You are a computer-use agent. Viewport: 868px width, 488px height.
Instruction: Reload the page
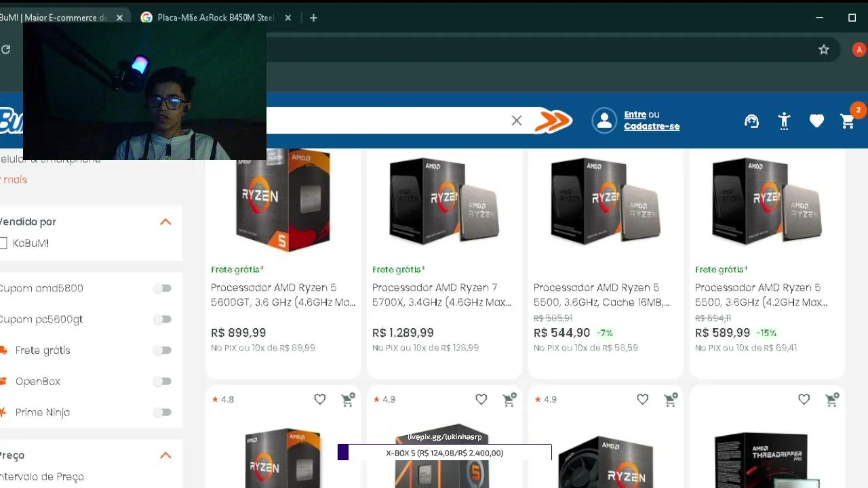(x=6, y=49)
